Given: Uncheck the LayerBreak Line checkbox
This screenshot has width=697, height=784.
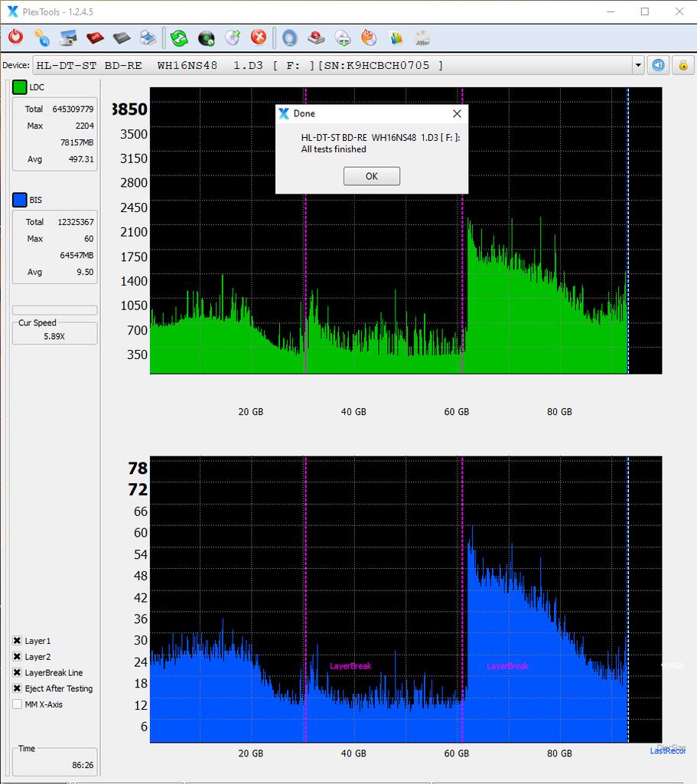Looking at the screenshot, I should [x=17, y=672].
